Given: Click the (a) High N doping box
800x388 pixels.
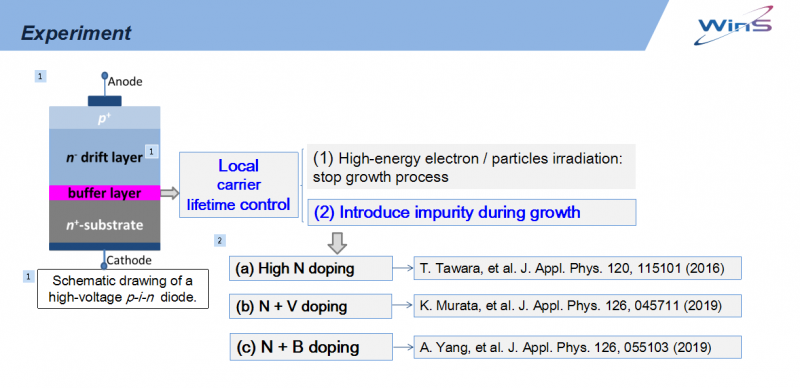Looking at the screenshot, I should point(311,269).
